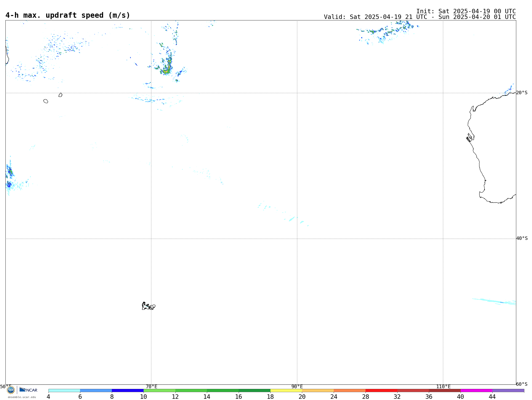Click the 20°S latitude label
This screenshot has height=400, width=532.
(x=522, y=93)
